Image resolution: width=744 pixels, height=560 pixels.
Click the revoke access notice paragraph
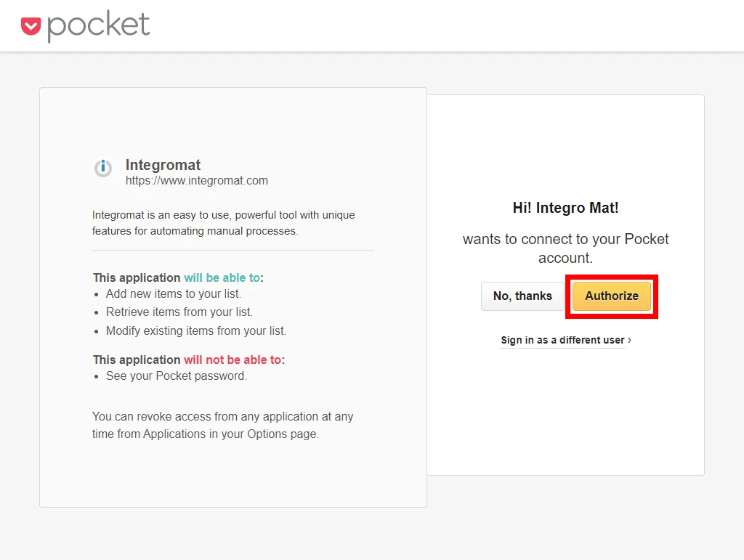[222, 426]
